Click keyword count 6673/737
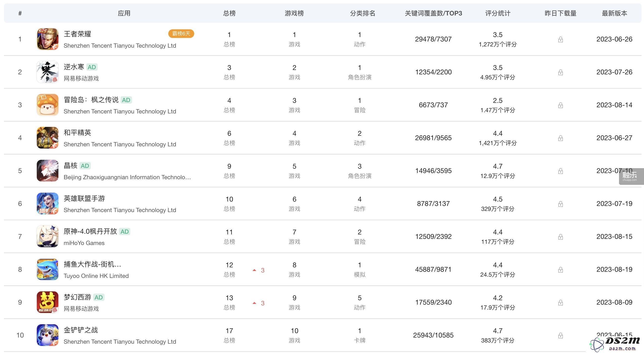The width and height of the screenshot is (644, 353). pos(433,105)
